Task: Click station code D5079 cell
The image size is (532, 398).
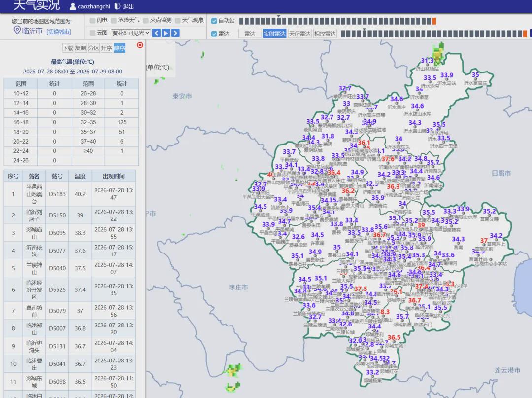Action: click(x=57, y=311)
